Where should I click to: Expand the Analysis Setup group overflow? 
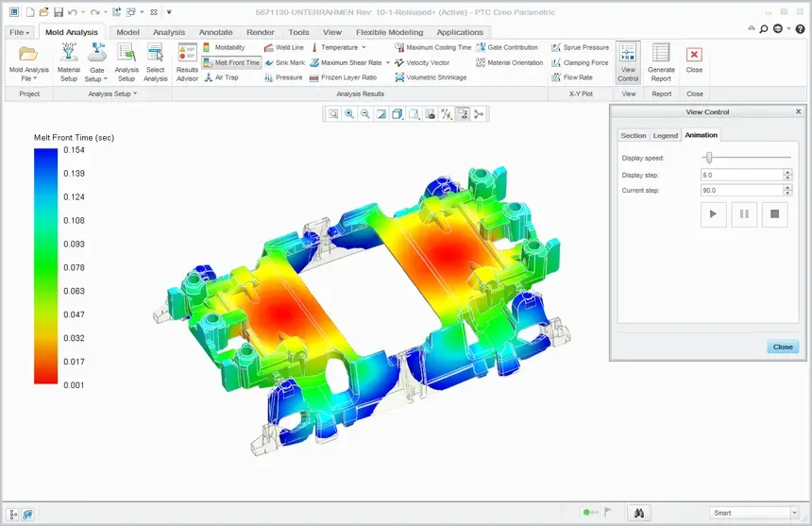[x=112, y=93]
